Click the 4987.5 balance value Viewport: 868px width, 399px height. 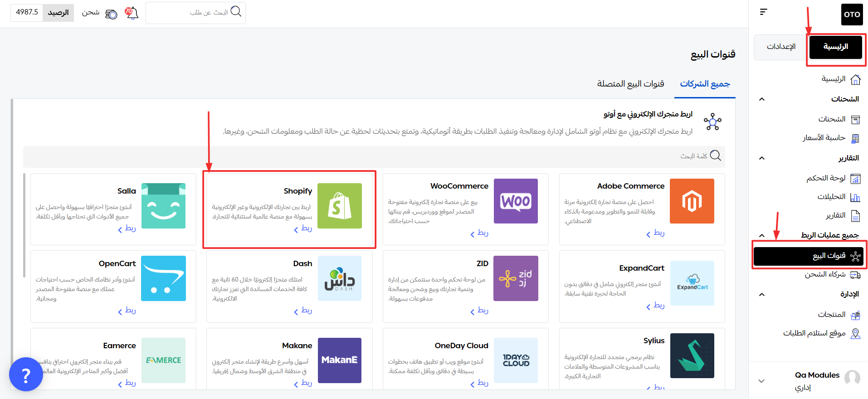click(27, 12)
